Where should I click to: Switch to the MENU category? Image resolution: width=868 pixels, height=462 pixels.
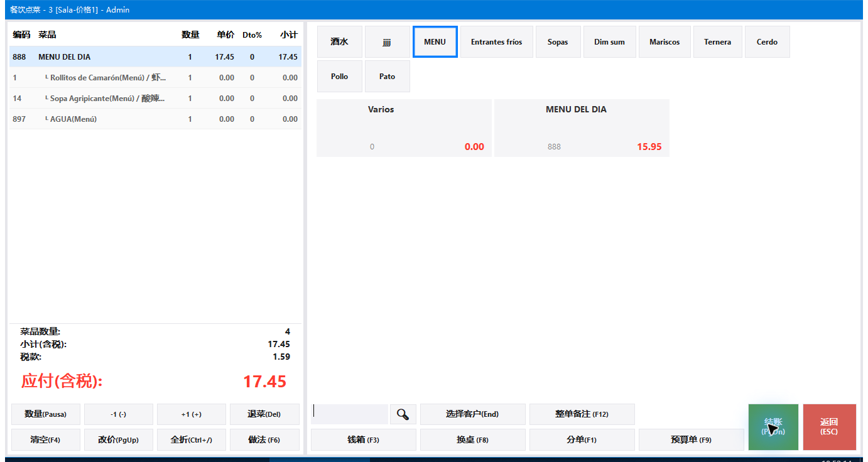tap(435, 42)
